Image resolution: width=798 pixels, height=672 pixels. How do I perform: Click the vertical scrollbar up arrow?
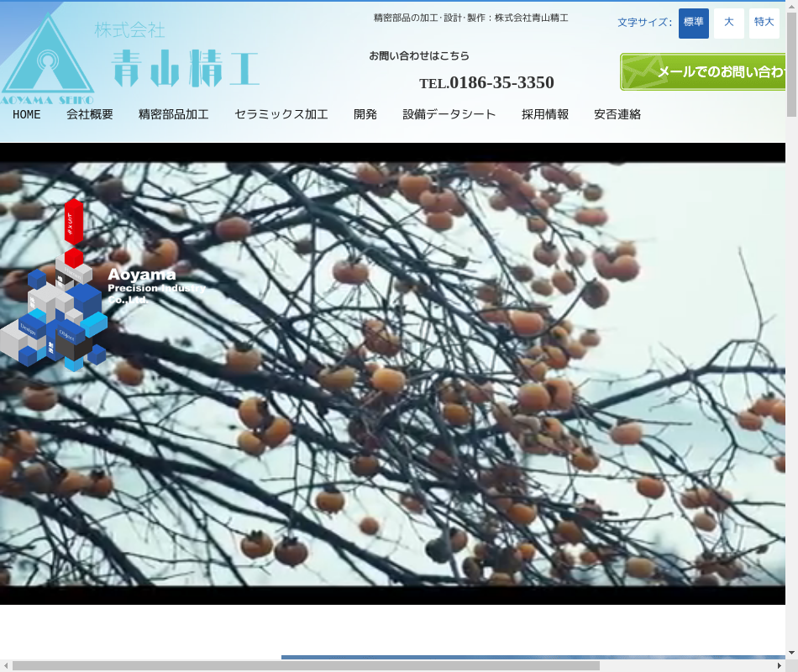(791, 7)
